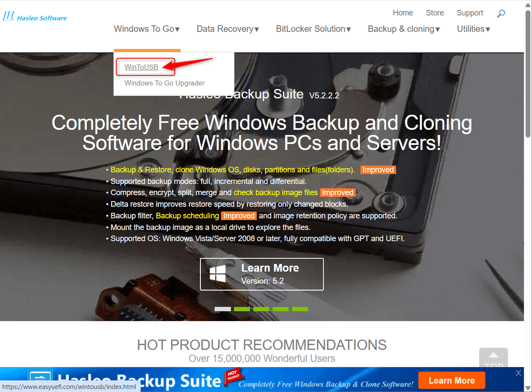532x392 pixels.
Task: Click the Hasleo Software logo
Action: pos(35,17)
